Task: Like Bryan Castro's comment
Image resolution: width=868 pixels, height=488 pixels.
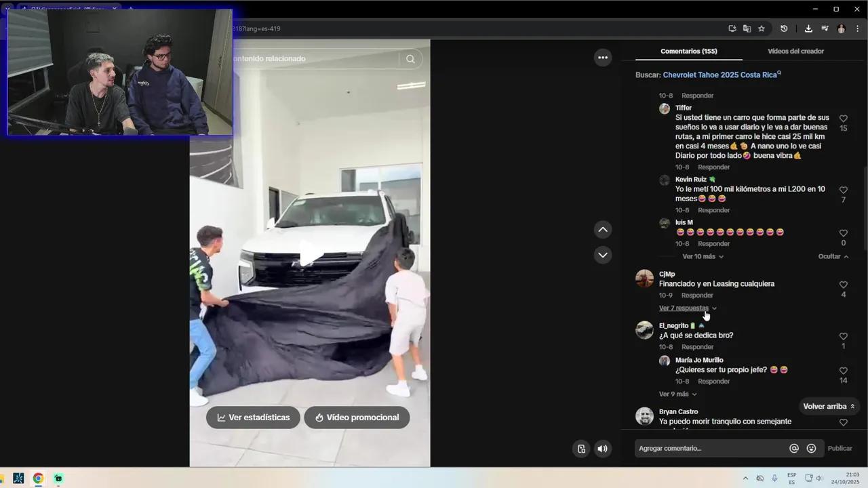Action: click(x=844, y=422)
